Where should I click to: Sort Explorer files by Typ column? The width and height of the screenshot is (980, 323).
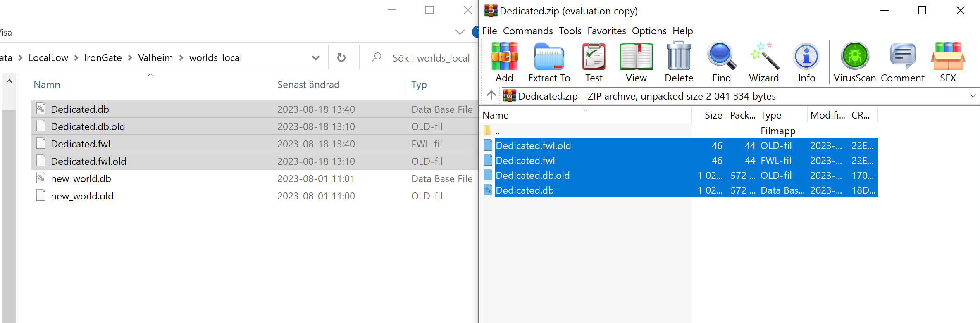coord(419,85)
